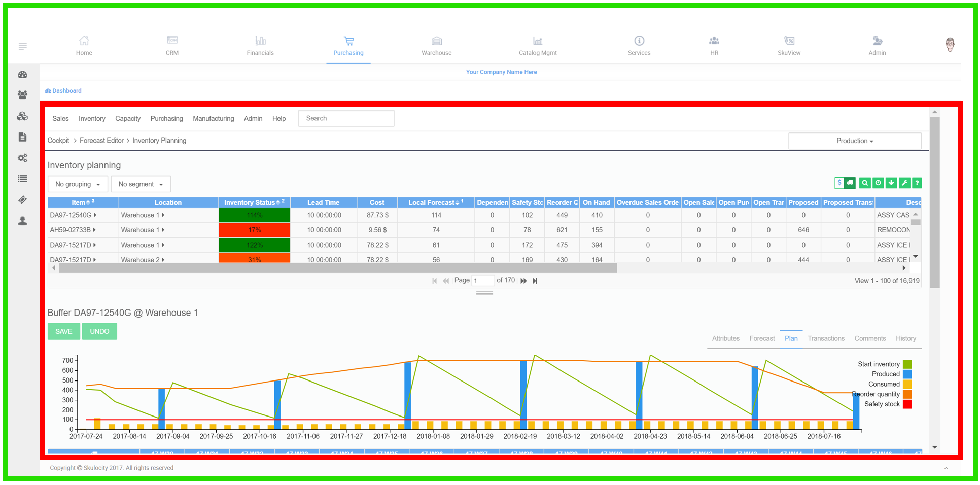
Task: Open the dashboard gauge icon in left sidebar
Action: [x=22, y=74]
